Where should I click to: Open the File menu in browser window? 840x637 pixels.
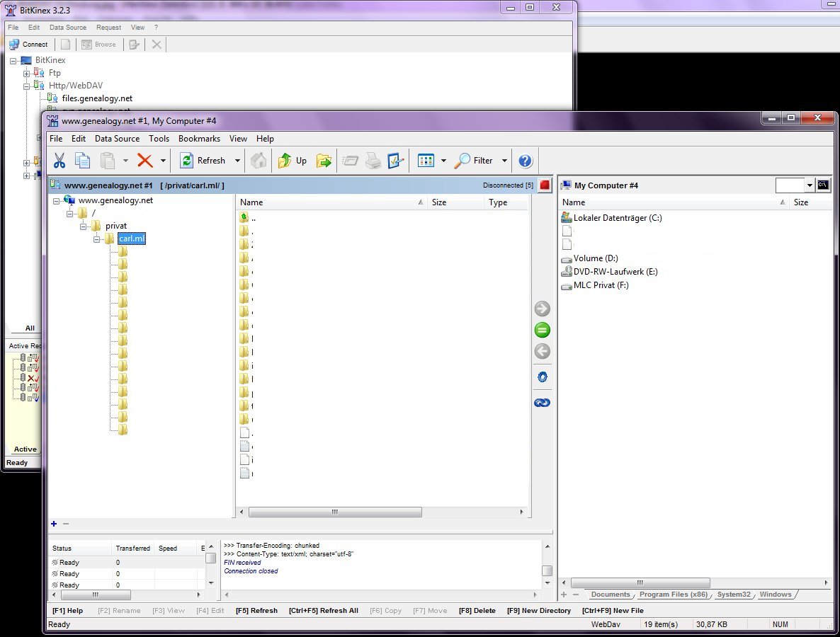point(56,138)
